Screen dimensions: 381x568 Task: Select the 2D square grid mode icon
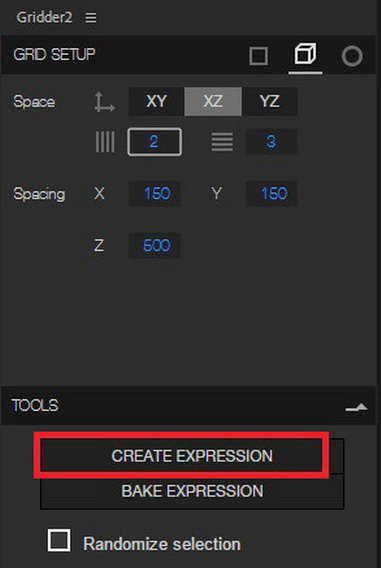pyautogui.click(x=259, y=56)
